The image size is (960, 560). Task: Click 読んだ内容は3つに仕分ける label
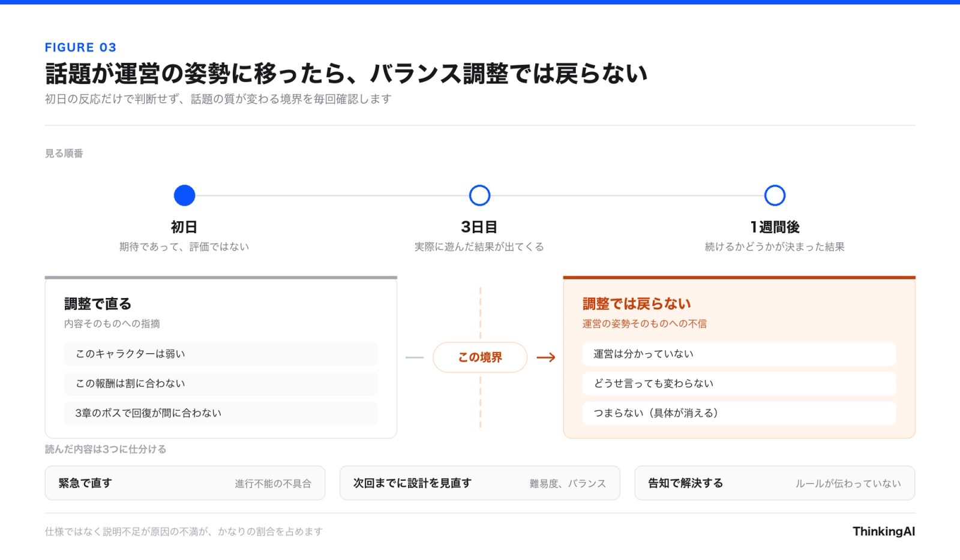pyautogui.click(x=106, y=449)
